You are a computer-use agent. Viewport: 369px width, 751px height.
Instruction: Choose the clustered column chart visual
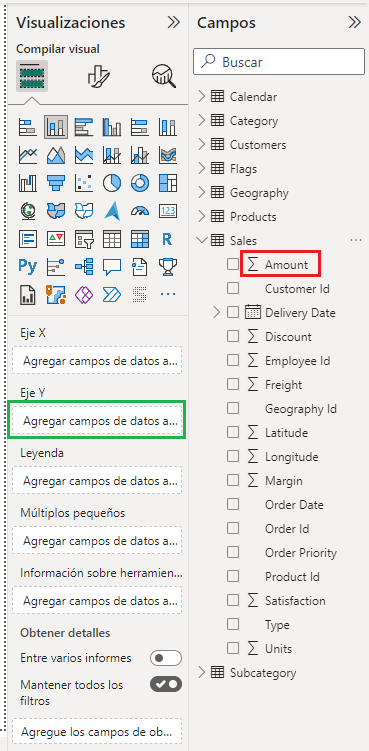click(x=112, y=127)
